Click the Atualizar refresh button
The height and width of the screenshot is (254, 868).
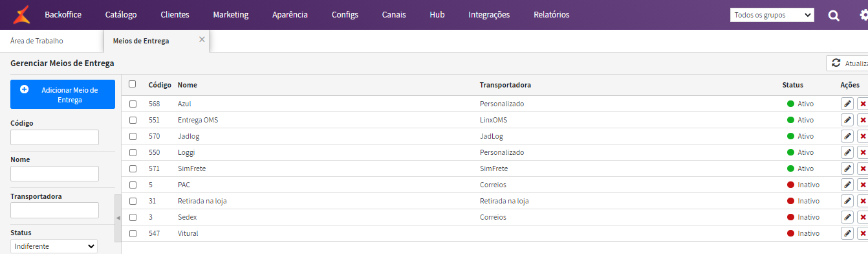click(x=847, y=63)
